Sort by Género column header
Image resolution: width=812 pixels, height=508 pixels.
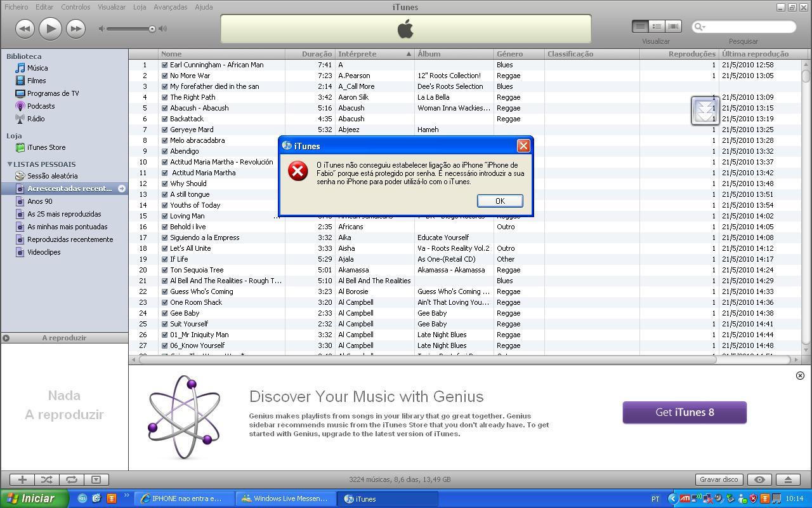(x=519, y=54)
